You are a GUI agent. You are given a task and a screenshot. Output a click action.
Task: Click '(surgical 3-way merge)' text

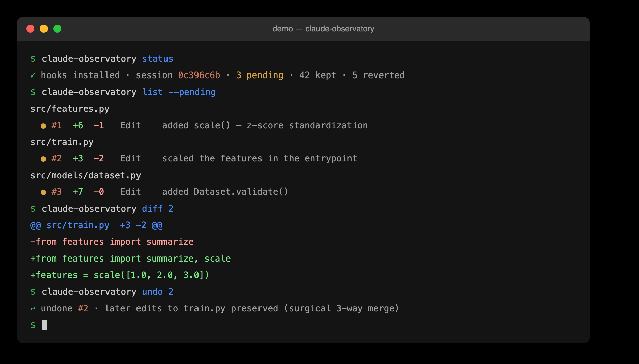point(341,308)
